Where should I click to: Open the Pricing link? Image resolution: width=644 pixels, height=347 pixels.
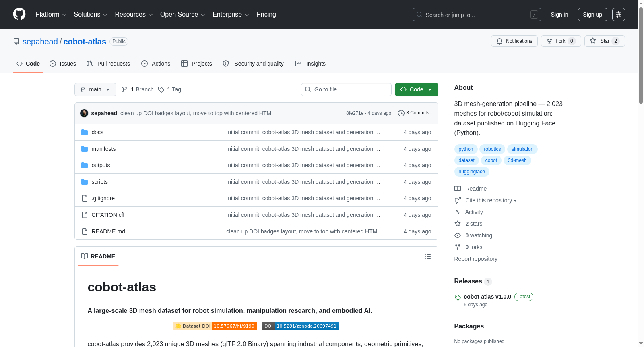tap(266, 15)
